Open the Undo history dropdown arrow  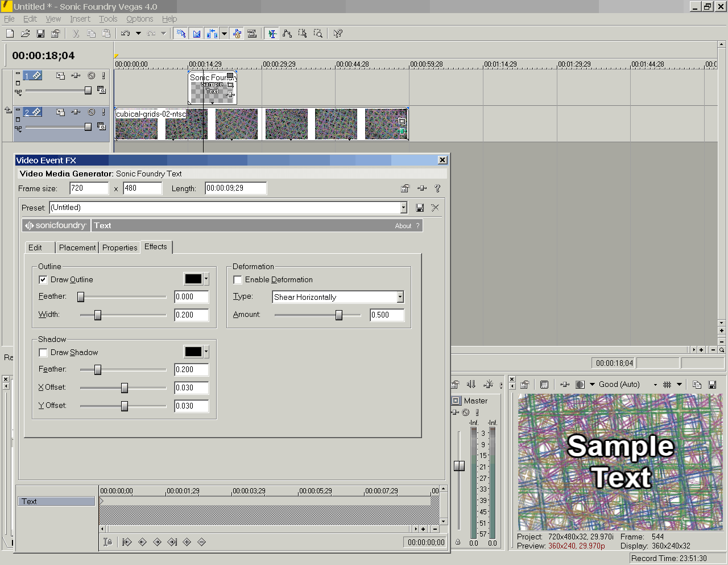(x=138, y=34)
